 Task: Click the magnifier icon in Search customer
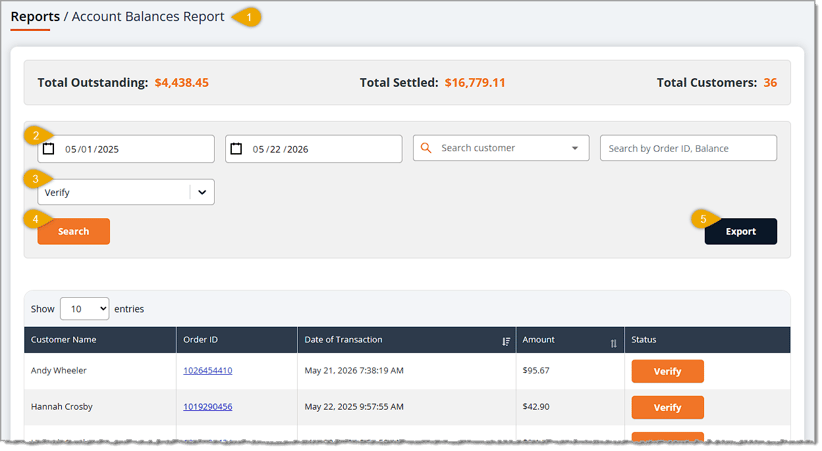(x=426, y=148)
